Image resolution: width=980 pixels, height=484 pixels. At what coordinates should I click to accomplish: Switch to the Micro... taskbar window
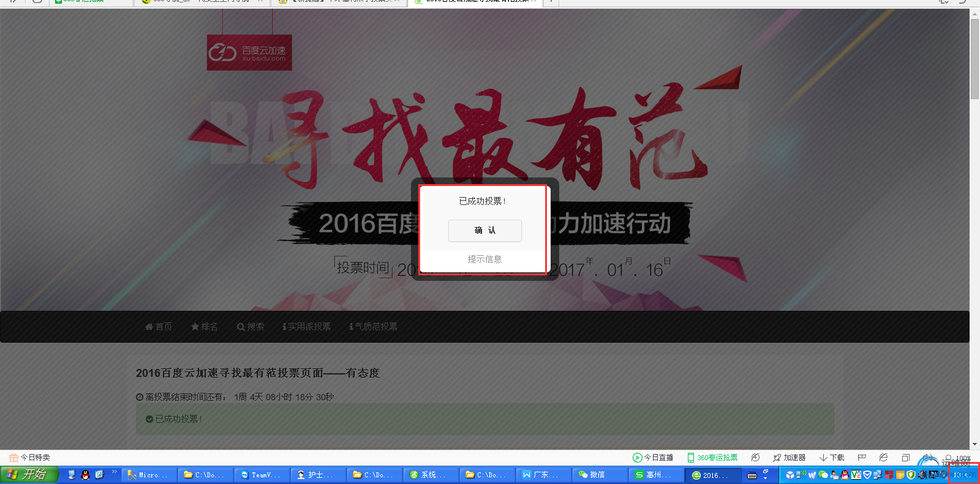tap(149, 475)
